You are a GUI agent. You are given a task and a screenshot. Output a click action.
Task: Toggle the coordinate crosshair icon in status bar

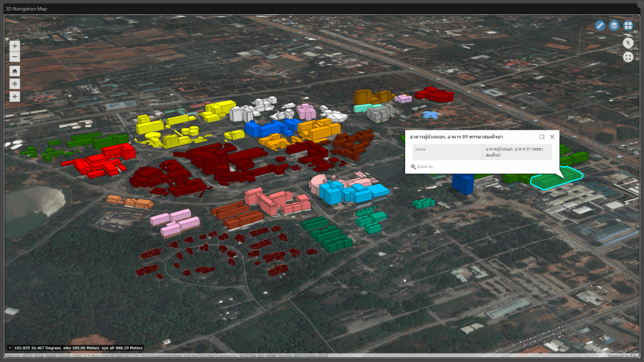(10, 348)
